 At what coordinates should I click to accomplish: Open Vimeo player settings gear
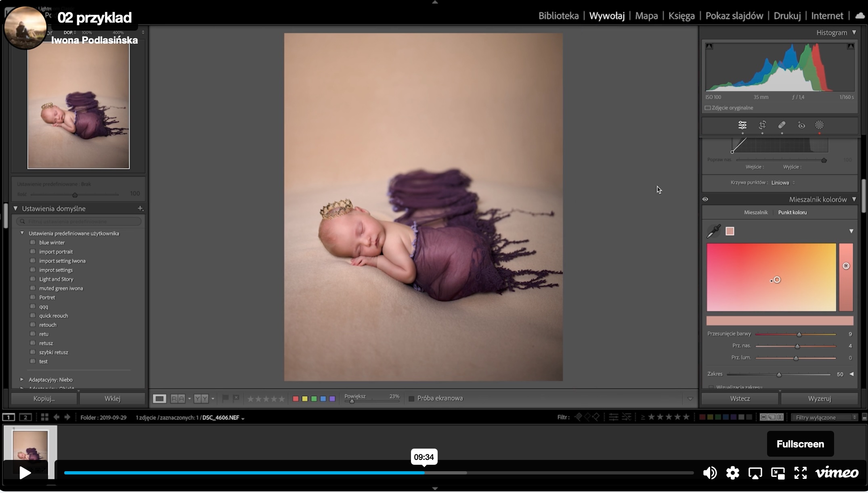click(x=732, y=472)
